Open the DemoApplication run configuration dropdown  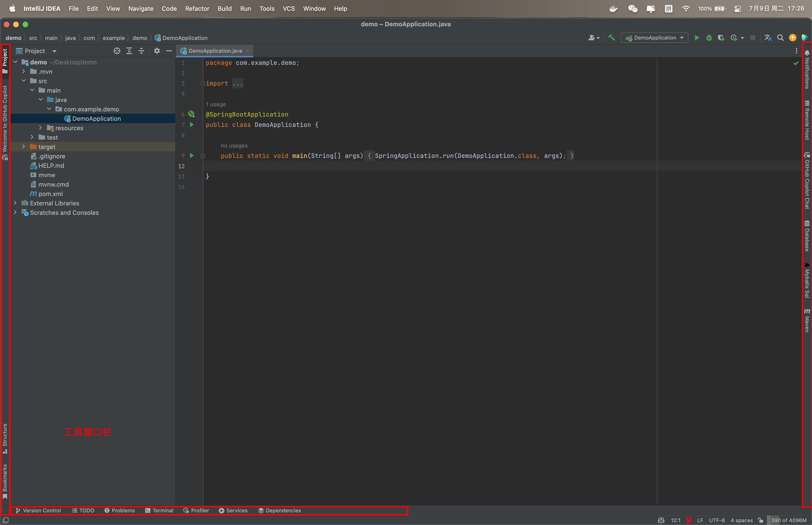click(654, 38)
